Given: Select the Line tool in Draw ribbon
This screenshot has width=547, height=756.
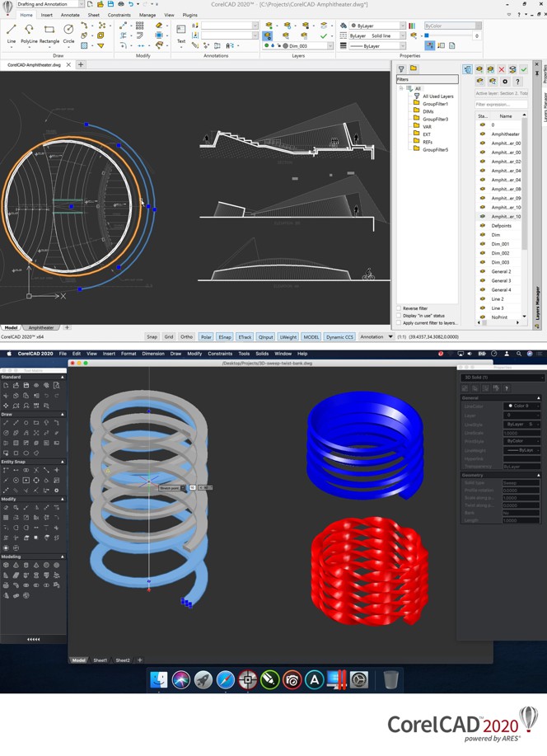Looking at the screenshot, I should tap(12, 32).
